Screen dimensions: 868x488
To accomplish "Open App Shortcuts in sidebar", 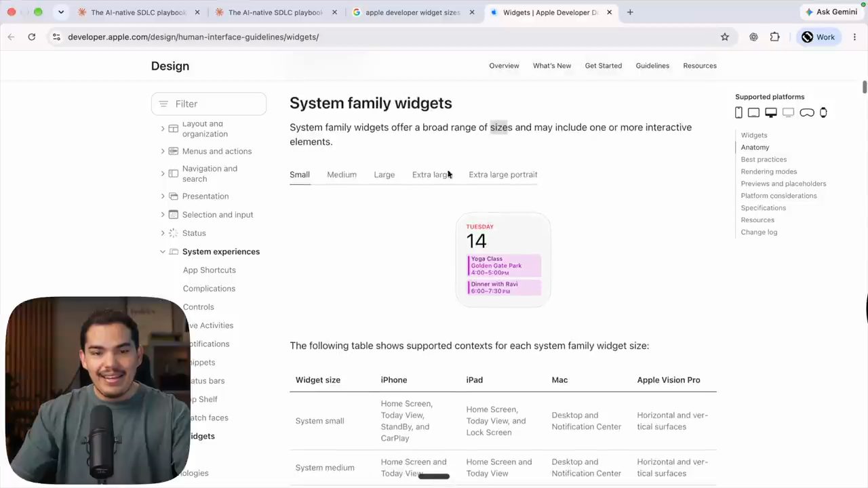I will [x=210, y=270].
